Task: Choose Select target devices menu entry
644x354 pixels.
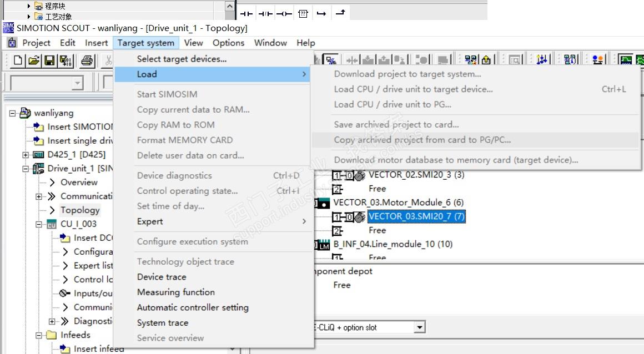Action: pos(212,59)
